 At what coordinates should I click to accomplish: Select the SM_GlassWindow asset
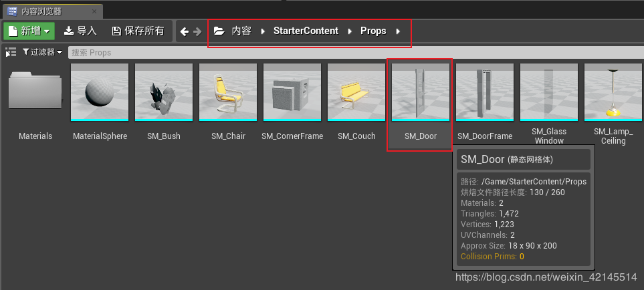(549, 93)
